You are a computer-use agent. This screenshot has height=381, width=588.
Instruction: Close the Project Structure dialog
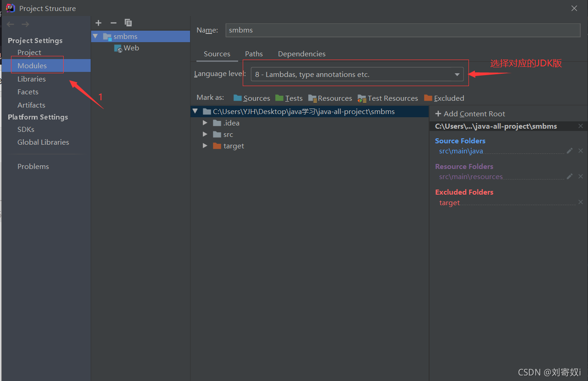point(574,8)
